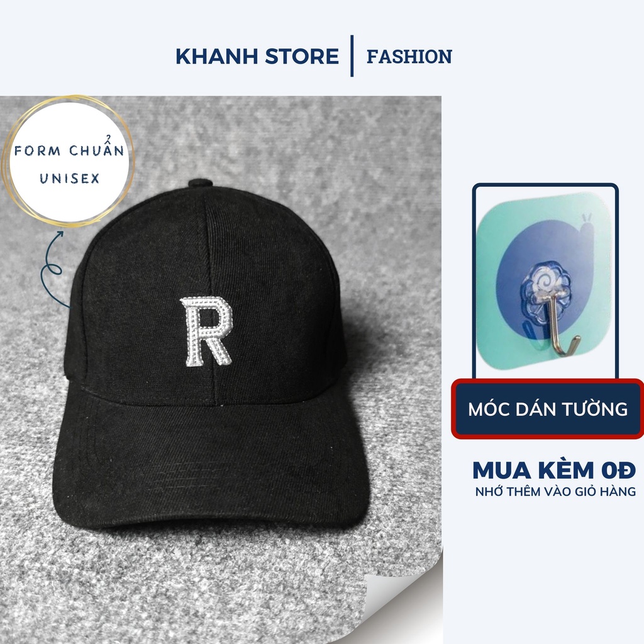Click the white R letter on cap
This screenshot has height=644, width=644.
coord(206,331)
